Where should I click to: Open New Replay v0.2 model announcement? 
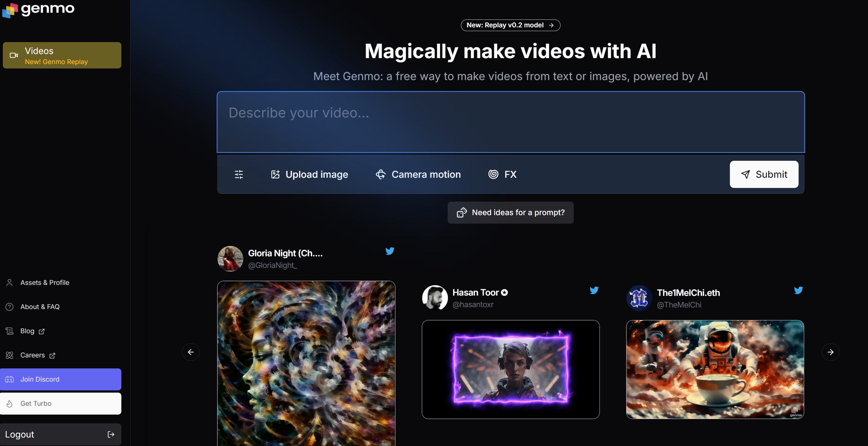click(x=510, y=25)
